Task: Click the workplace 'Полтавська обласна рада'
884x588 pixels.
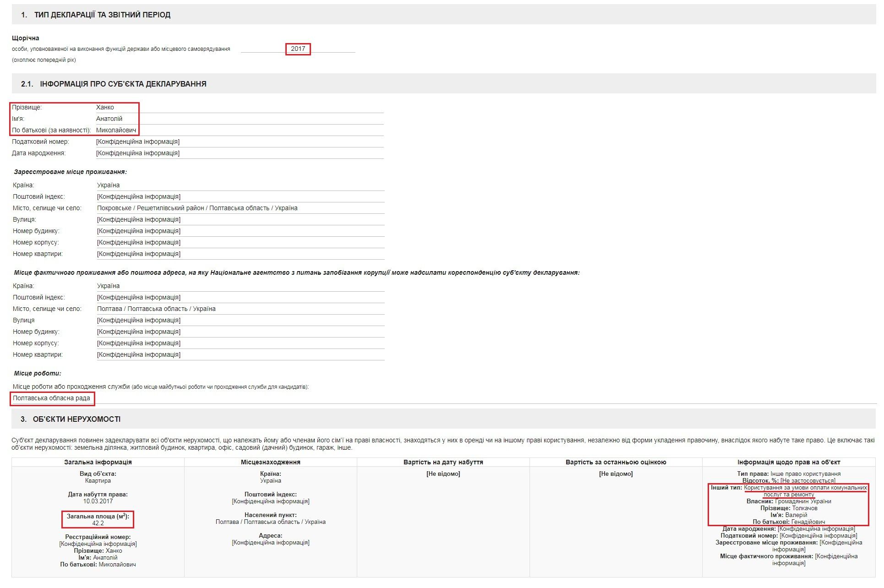Action: [51, 398]
